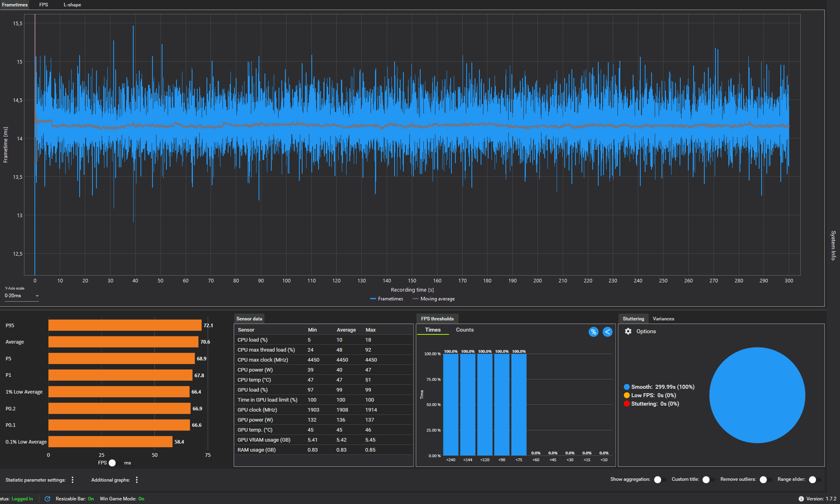Open the FPS thresholds tab

point(437,319)
